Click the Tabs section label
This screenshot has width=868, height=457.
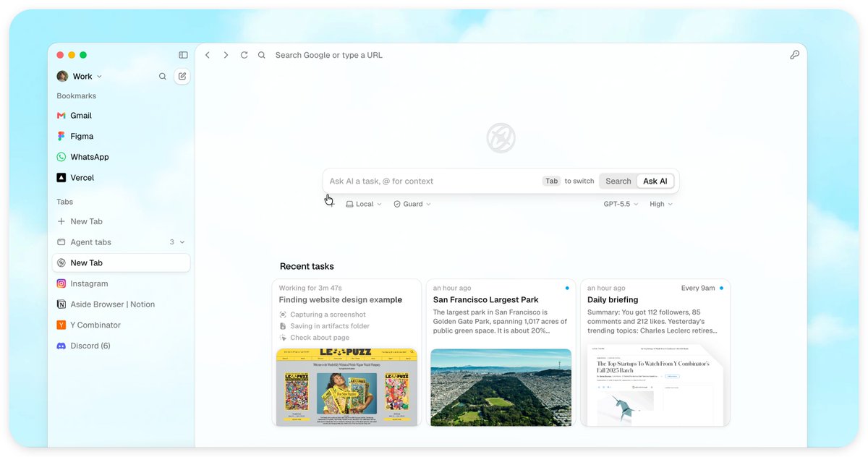(65, 202)
